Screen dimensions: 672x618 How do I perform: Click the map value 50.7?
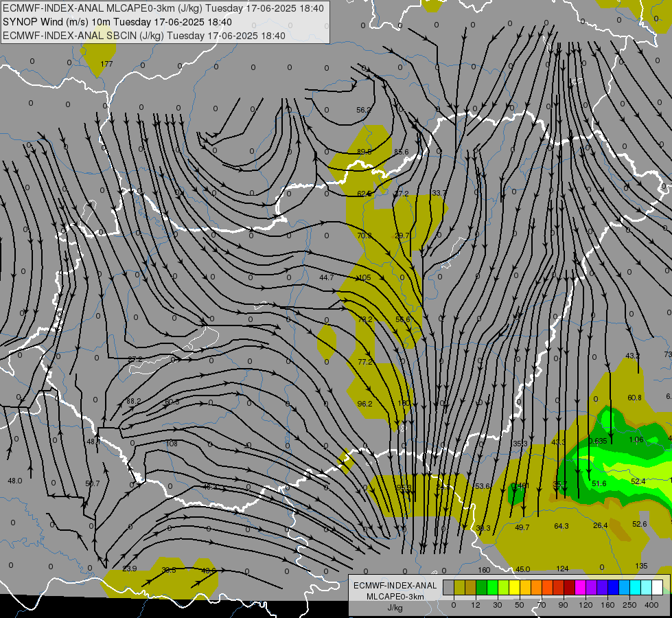[93, 483]
